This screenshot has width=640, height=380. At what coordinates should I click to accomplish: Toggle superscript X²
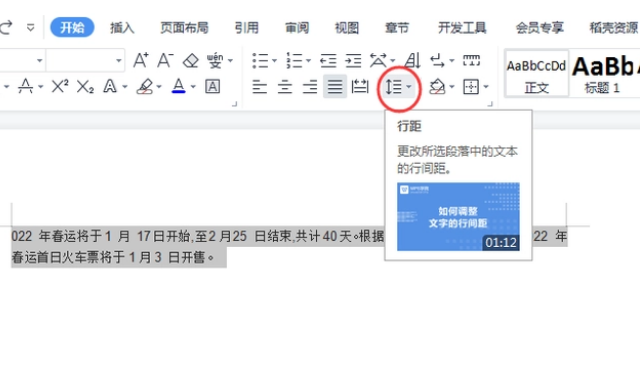(60, 86)
